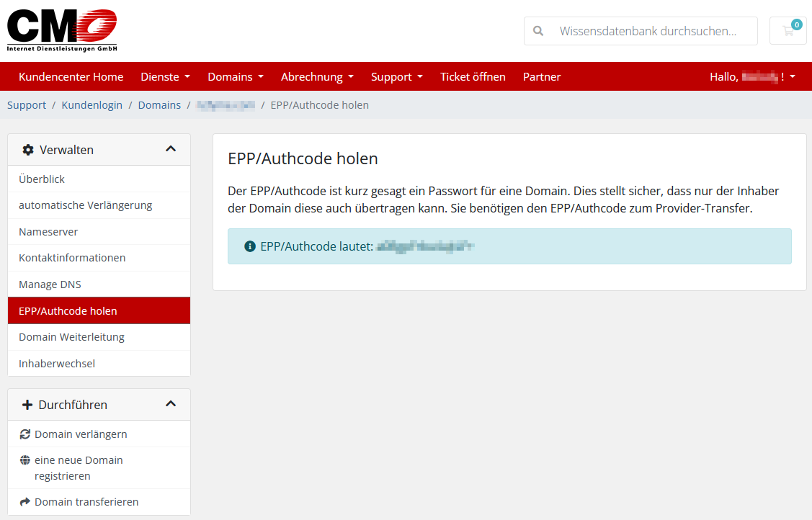
Task: Expand the Abrechnung dropdown menu
Action: (x=317, y=76)
